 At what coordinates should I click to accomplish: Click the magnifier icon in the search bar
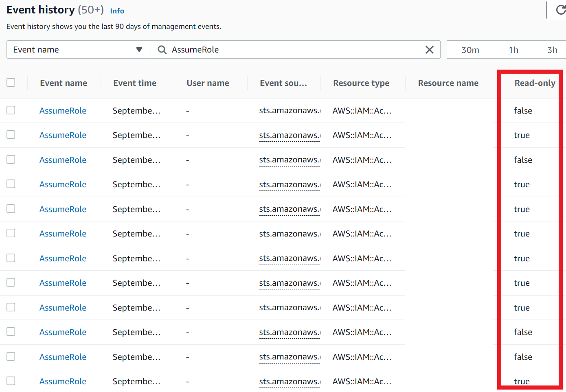162,49
